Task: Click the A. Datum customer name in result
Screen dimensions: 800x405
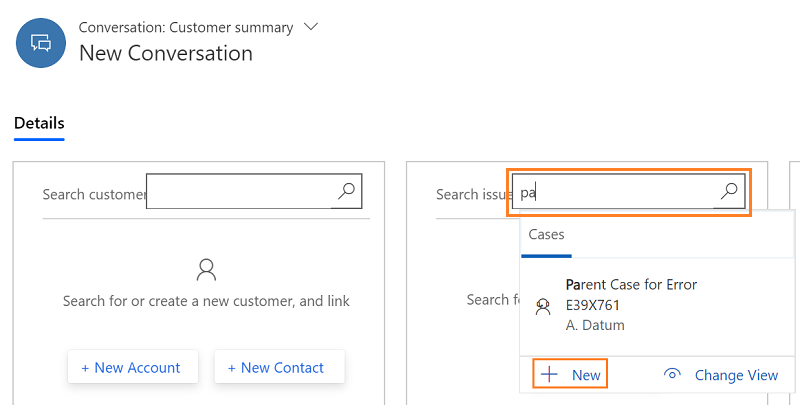Action: (x=595, y=325)
